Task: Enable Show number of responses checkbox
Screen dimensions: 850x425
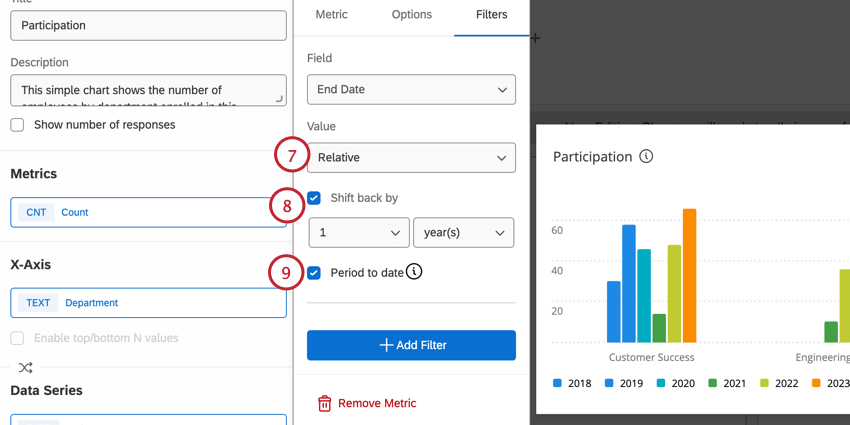Action: click(17, 125)
